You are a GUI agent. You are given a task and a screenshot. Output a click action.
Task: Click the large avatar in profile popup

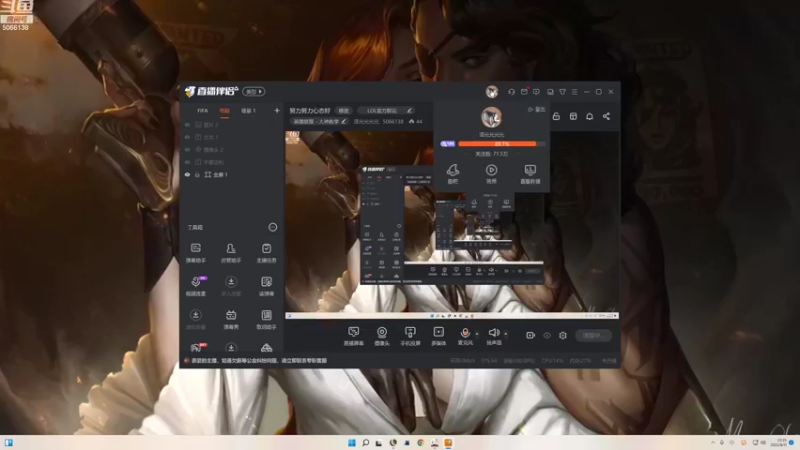pyautogui.click(x=491, y=117)
